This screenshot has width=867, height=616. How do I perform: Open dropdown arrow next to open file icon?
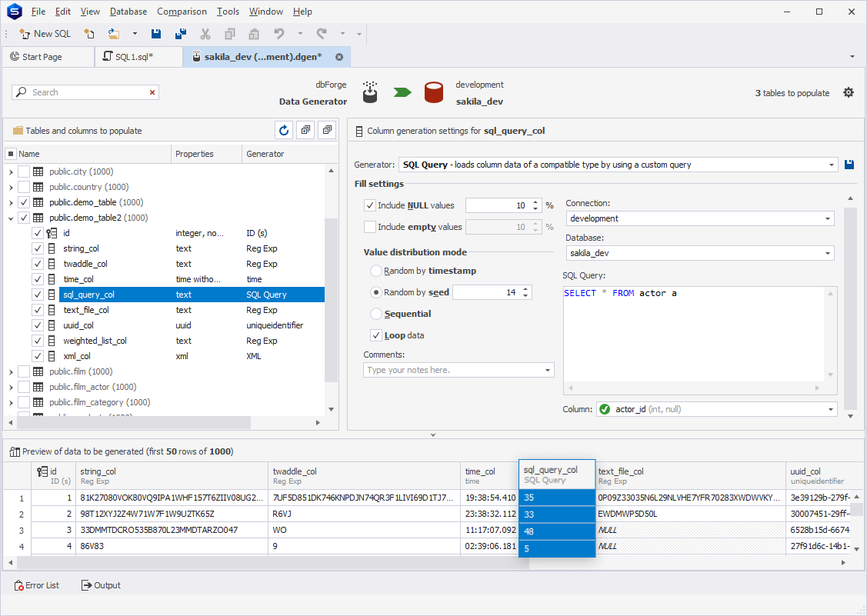(x=135, y=34)
